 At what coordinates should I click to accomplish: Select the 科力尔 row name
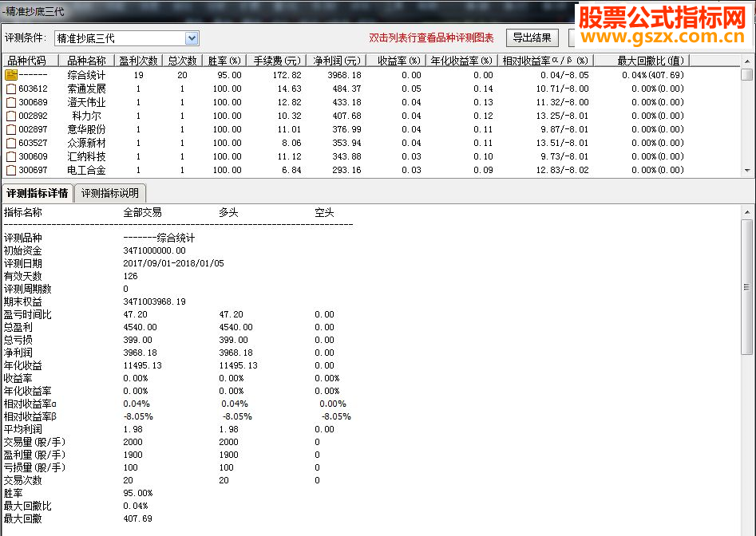pos(86,116)
